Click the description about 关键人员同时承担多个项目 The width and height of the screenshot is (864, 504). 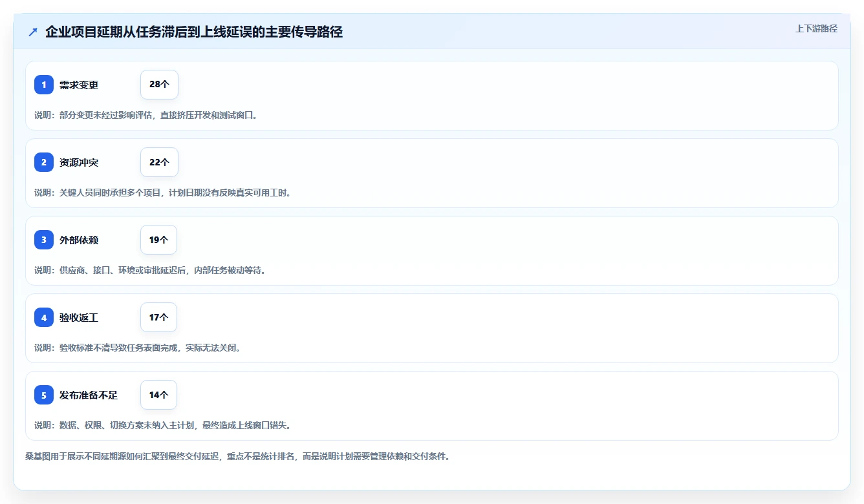tap(163, 193)
